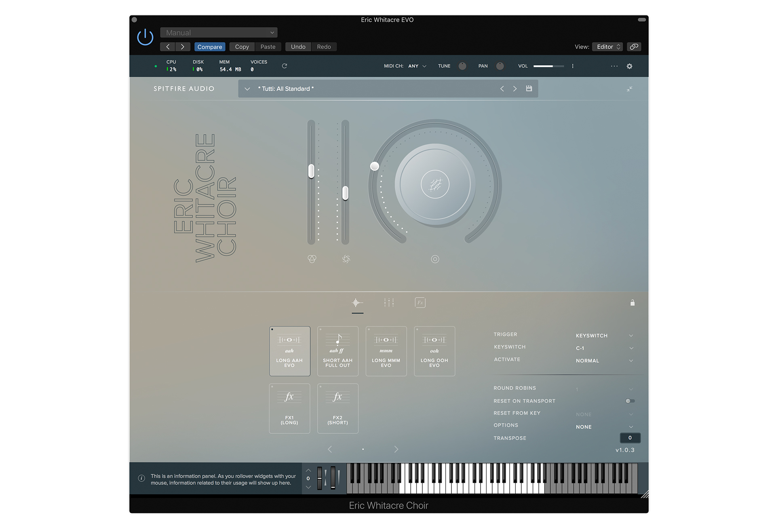
Task: Open the three-dot more options menu
Action: [x=614, y=66]
